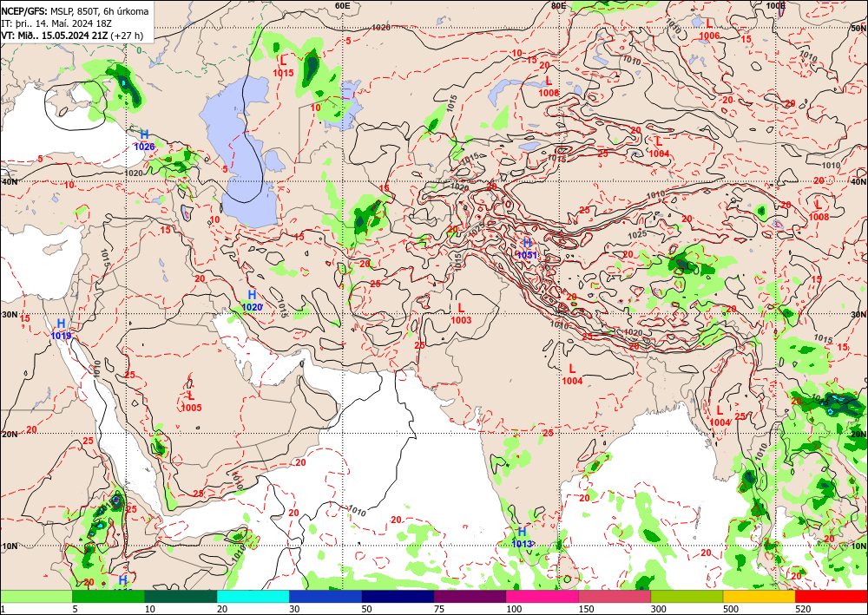The image size is (868, 615).
Task: Click the 50N latitude label
Action: tap(858, 29)
